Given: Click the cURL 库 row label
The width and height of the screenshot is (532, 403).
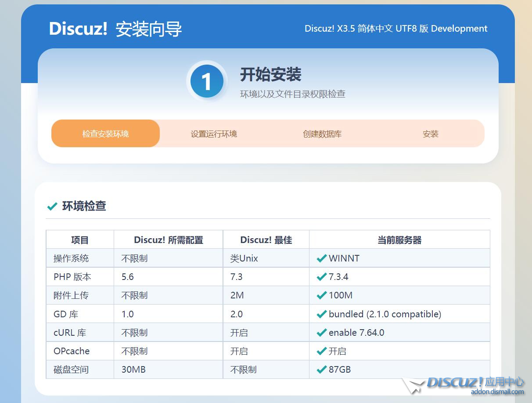Looking at the screenshot, I should (x=70, y=333).
